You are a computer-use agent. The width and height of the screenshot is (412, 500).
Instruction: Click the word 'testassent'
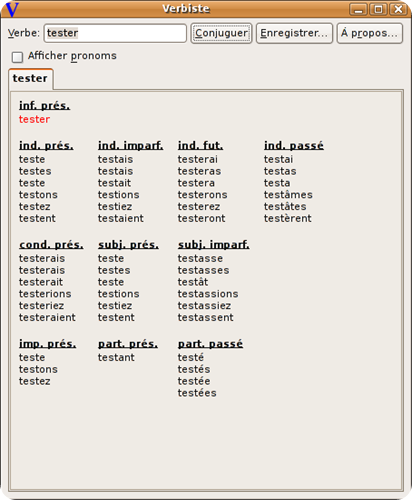205,317
